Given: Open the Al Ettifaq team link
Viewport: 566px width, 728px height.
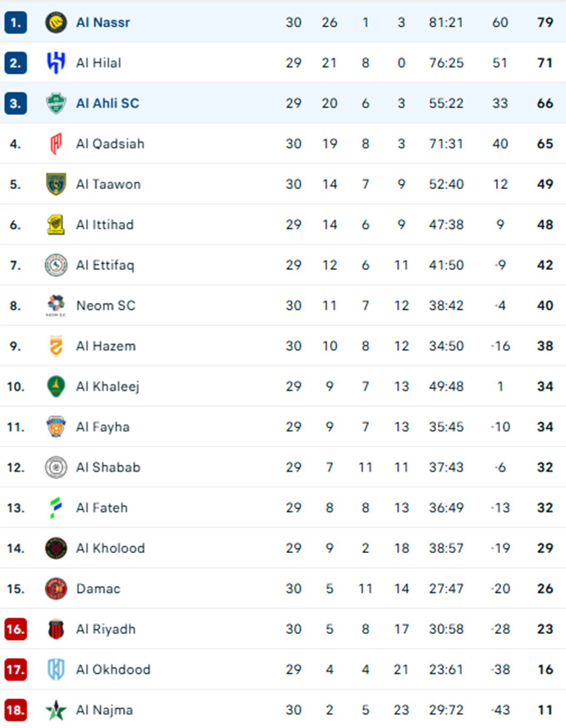Looking at the screenshot, I should click(105, 265).
